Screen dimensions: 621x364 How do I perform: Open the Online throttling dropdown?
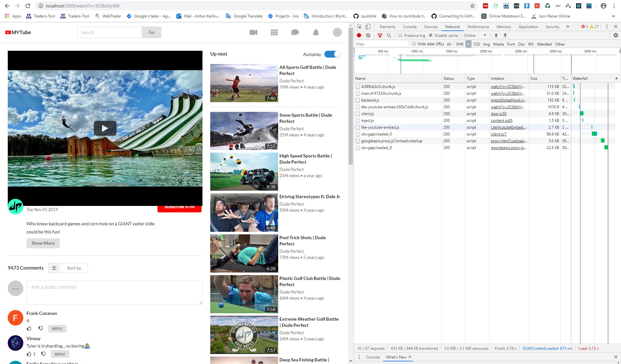(475, 35)
